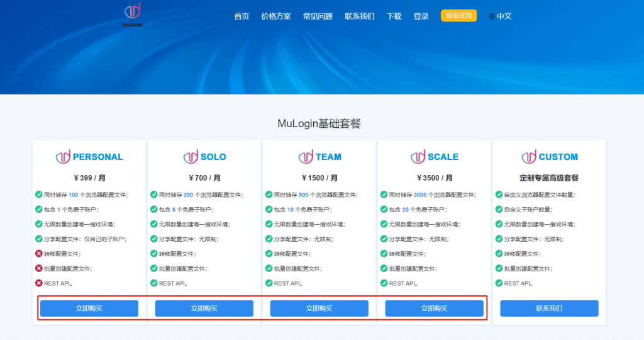Buy the SCALE plan with 立即购买
Viewport: 644px width, 340px height.
pos(434,309)
